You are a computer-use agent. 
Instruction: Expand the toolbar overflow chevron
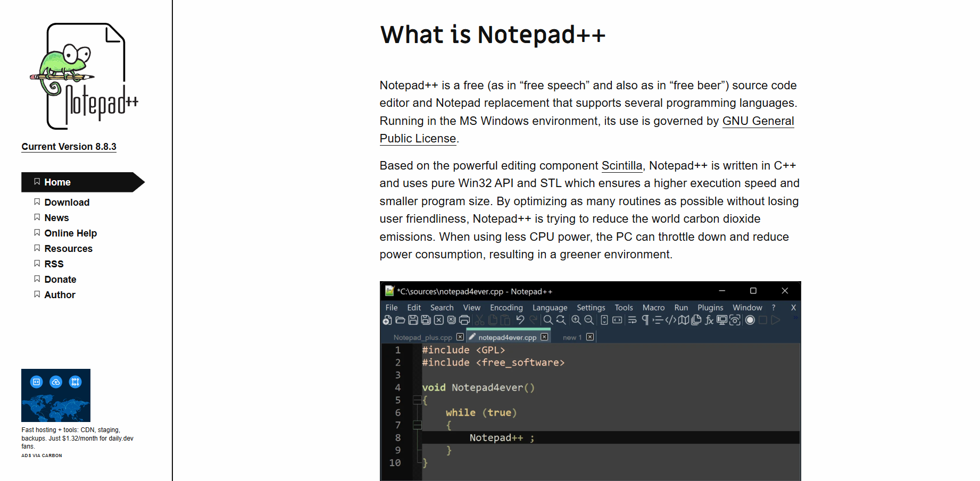[795, 318]
